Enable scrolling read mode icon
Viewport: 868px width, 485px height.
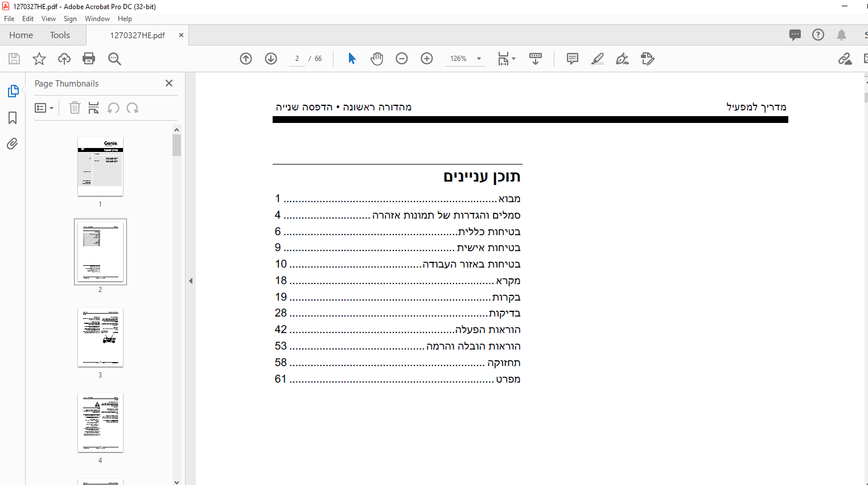click(536, 59)
